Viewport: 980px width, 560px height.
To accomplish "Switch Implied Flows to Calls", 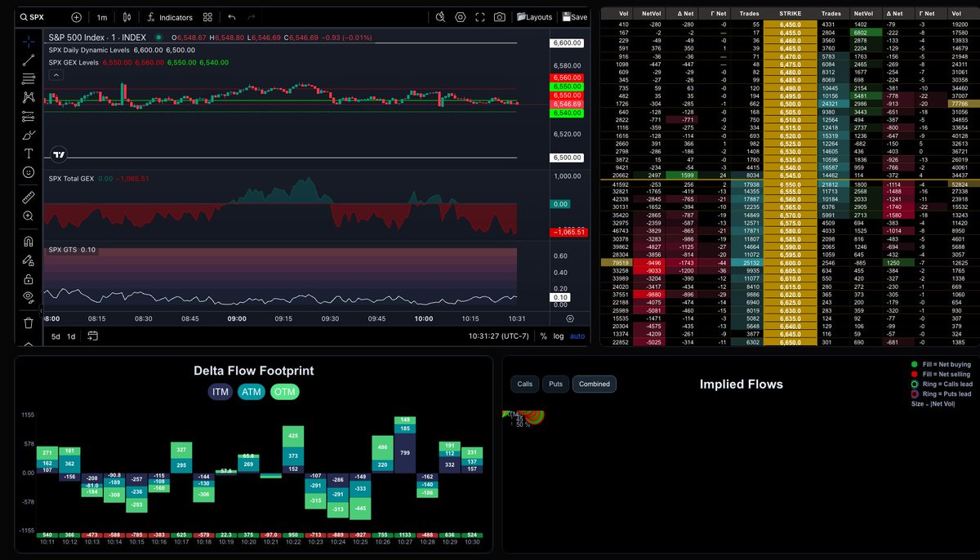I will 525,384.
